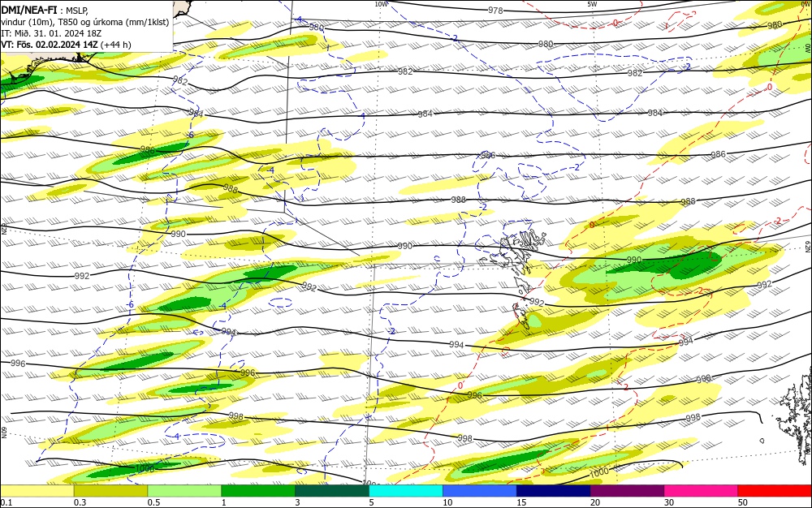Choose the navy 15–20 legend swatch
This screenshot has width=812, height=508.
[x=553, y=491]
